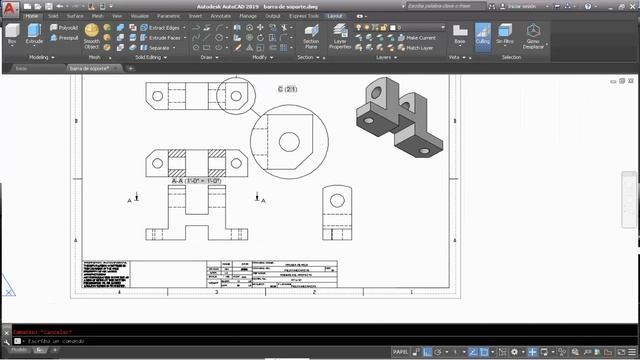Open status bar customization menu icon
Viewport: 640px width, 360px height.
pos(632,352)
